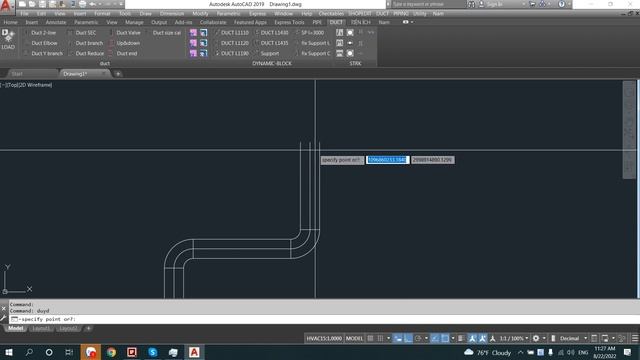Click the first STRK panel top icon
Screen dimensions: 640x360
[340, 33]
